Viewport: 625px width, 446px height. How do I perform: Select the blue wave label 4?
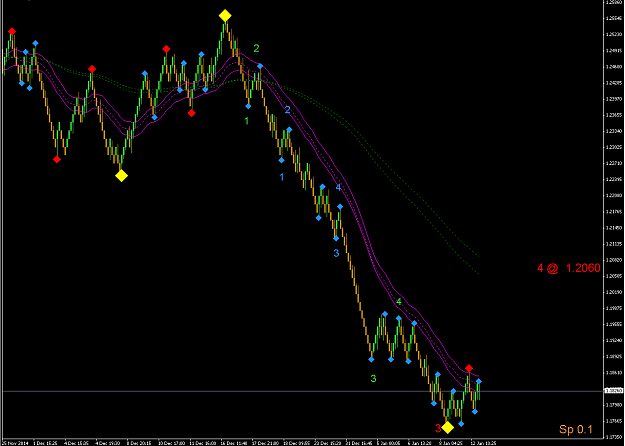(338, 187)
